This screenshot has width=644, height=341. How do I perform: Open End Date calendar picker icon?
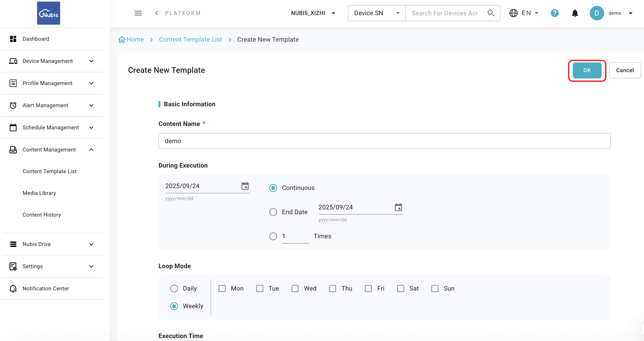coord(398,207)
